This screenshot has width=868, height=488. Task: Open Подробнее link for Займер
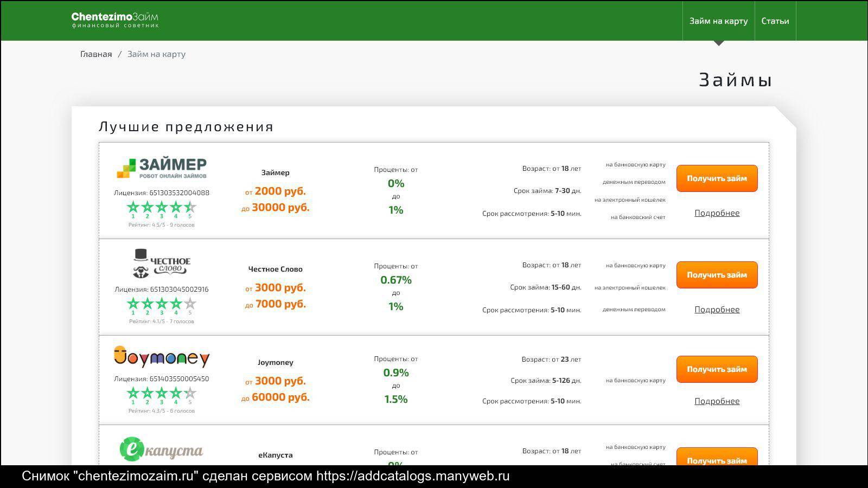(x=717, y=213)
